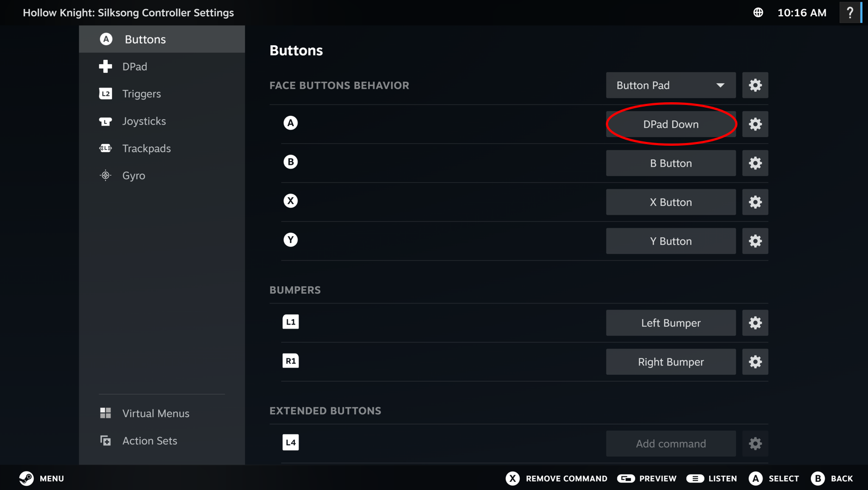Open gear settings for Right Bumper
868x490 pixels.
point(755,362)
